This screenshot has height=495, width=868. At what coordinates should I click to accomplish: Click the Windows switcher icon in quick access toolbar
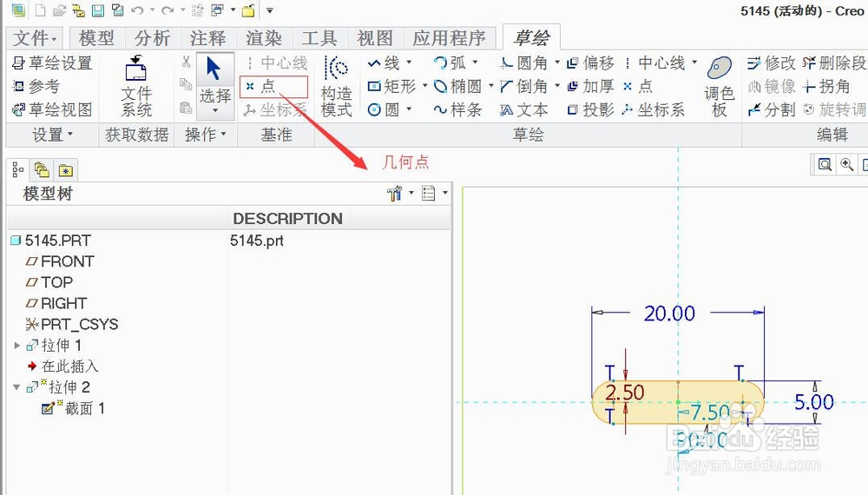[218, 10]
